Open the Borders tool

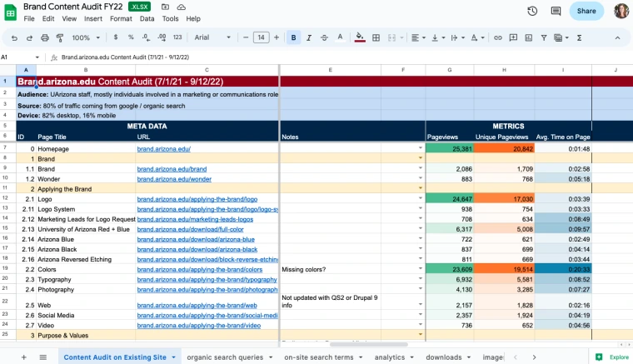point(376,37)
